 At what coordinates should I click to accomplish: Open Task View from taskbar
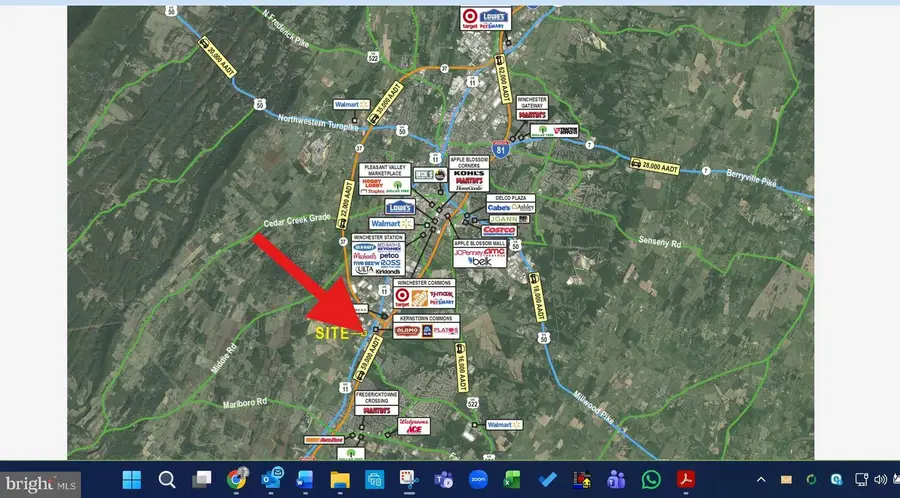pyautogui.click(x=202, y=480)
